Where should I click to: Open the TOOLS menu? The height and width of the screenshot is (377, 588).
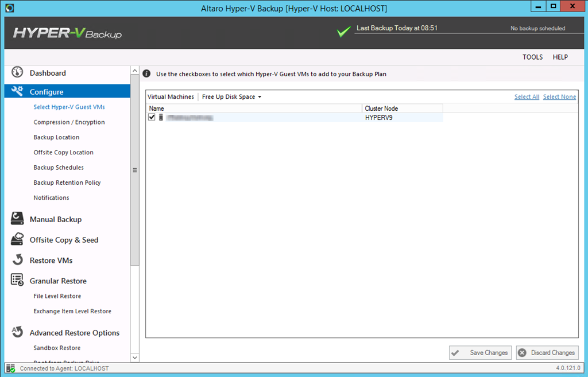532,57
